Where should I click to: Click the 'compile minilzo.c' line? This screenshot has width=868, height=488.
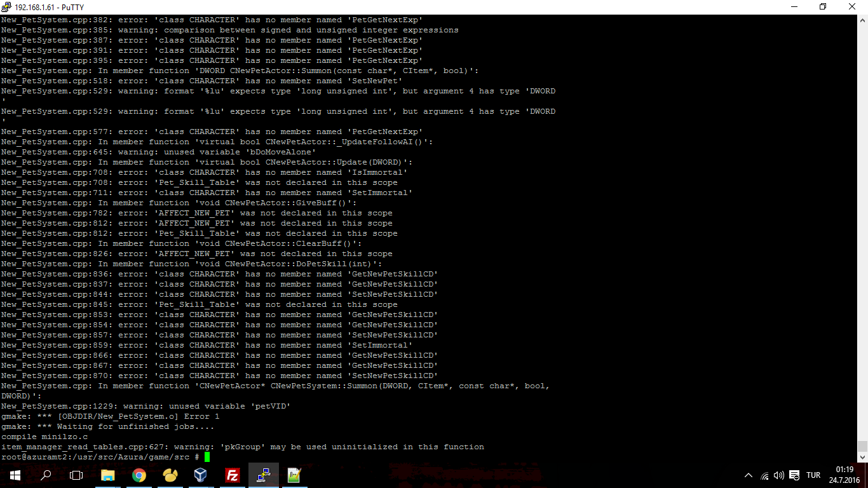coord(44,437)
